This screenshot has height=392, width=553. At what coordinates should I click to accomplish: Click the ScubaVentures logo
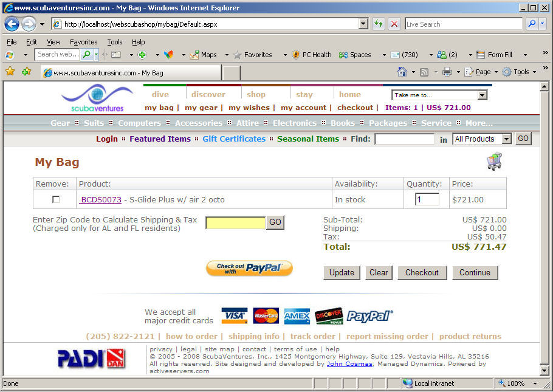[97, 98]
